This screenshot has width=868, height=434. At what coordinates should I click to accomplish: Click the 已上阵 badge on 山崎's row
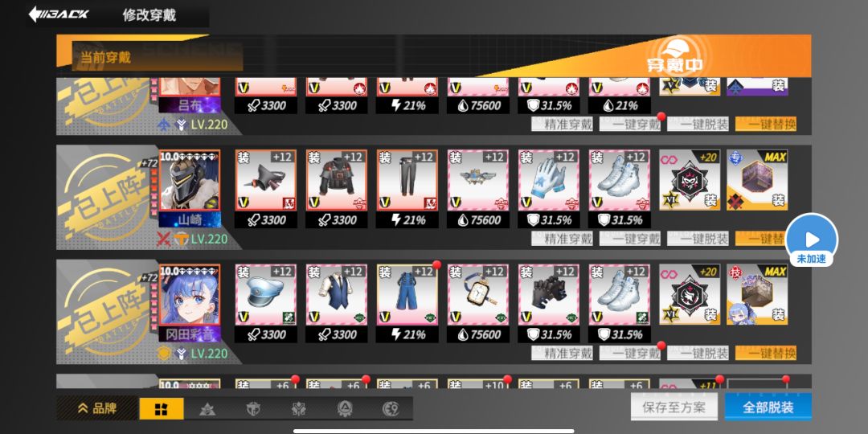click(108, 197)
